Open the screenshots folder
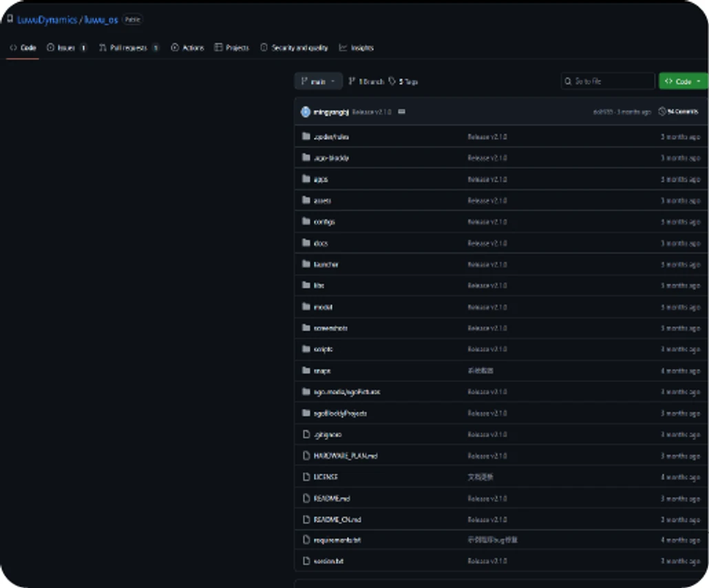This screenshot has height=588, width=709. [330, 328]
